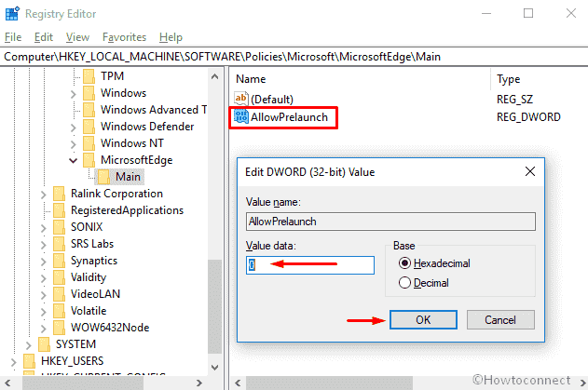The width and height of the screenshot is (588, 390).
Task: Click the WOW6432Node folder icon
Action: [x=59, y=328]
